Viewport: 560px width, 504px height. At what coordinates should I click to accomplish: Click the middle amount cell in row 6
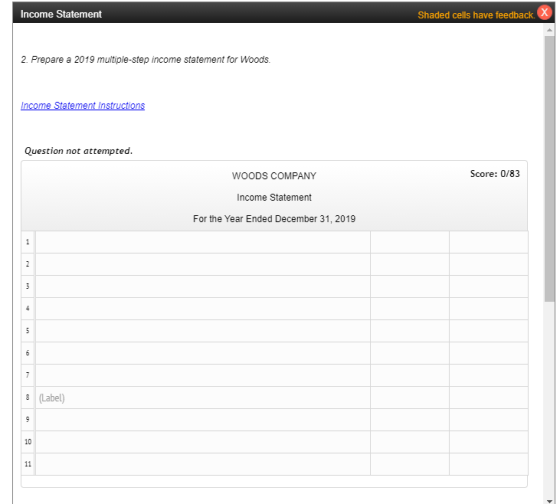point(410,353)
